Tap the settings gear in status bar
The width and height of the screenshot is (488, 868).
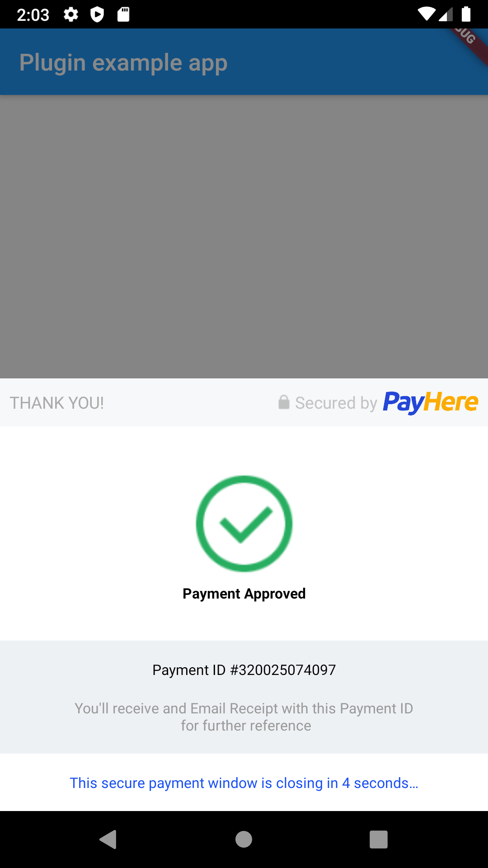coord(71,14)
